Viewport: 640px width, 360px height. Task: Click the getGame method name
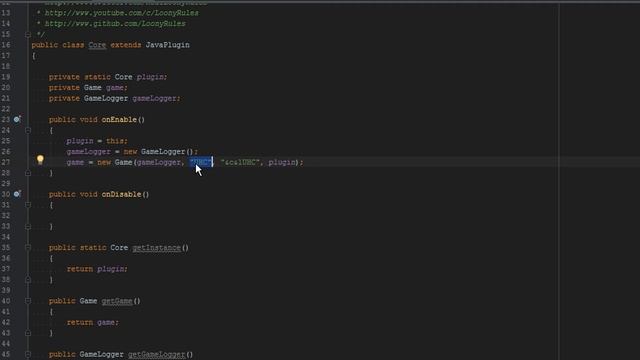[x=117, y=301]
